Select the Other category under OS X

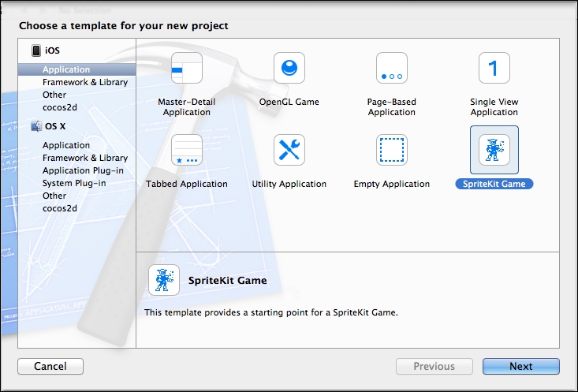pos(54,196)
